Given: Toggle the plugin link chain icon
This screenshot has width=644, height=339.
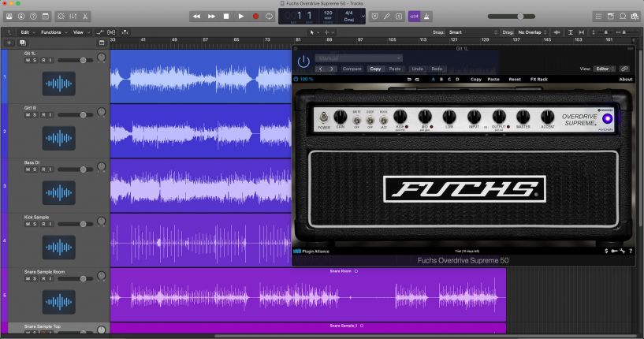Looking at the screenshot, I should coord(625,69).
